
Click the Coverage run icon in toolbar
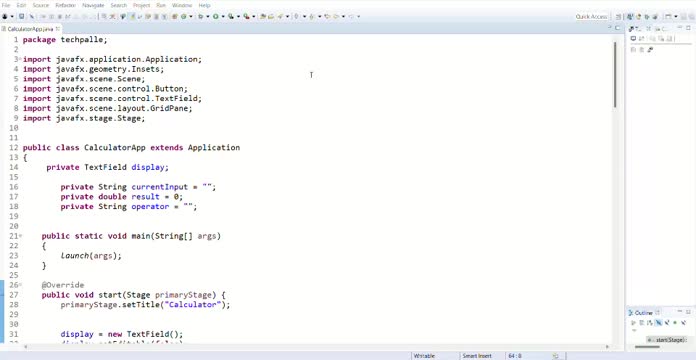tap(230, 16)
